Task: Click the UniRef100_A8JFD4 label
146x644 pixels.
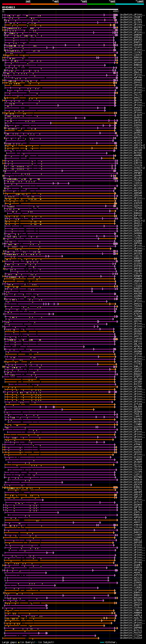Action: click(131, 349)
